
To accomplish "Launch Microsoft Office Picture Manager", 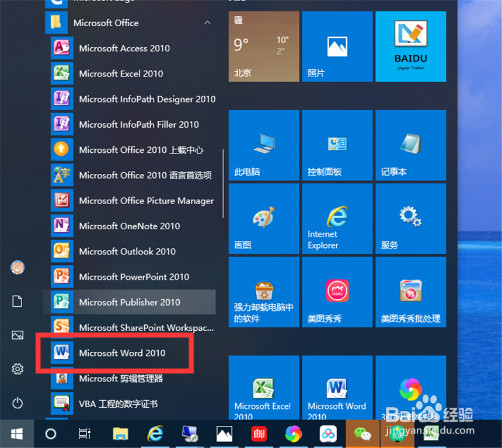I will coord(130,200).
